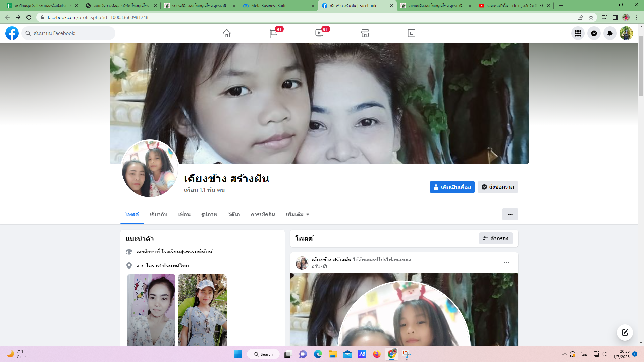The image size is (644, 362).
Task: Open Windows Start button on taskbar
Action: 238,354
